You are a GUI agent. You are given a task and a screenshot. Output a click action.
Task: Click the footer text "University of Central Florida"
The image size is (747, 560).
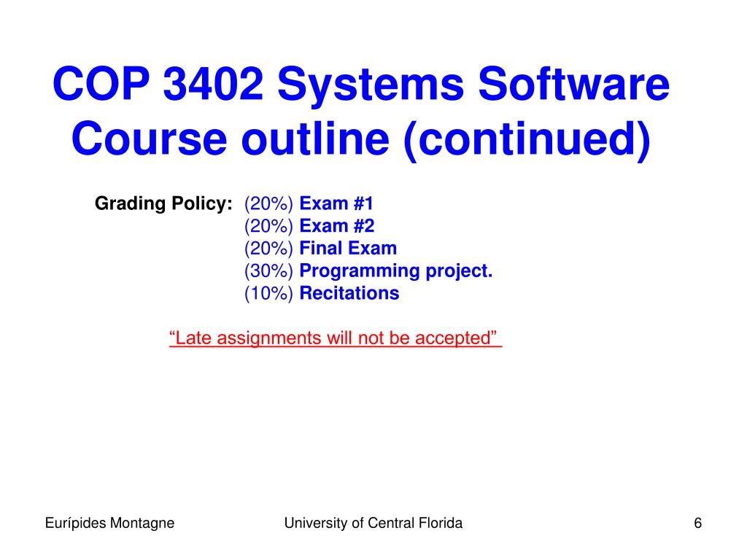coord(373,524)
